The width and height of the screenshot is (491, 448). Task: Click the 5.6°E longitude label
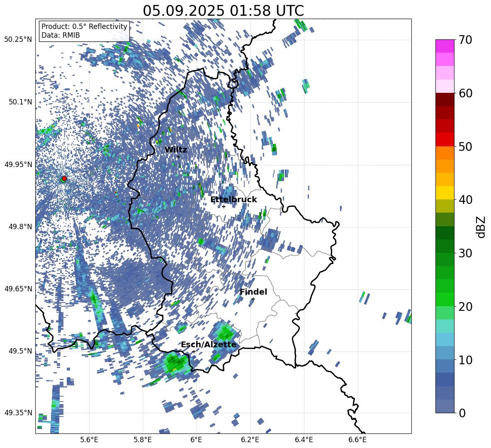(89, 440)
